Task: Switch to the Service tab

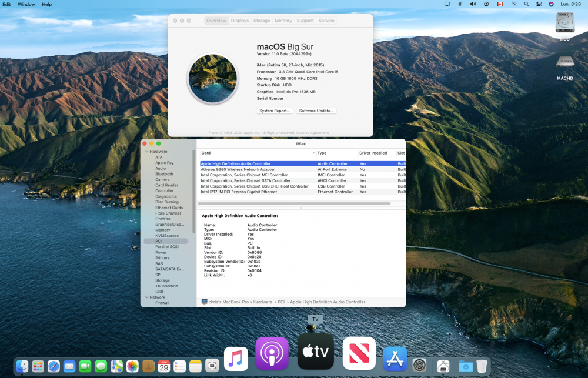Action: coord(326,21)
